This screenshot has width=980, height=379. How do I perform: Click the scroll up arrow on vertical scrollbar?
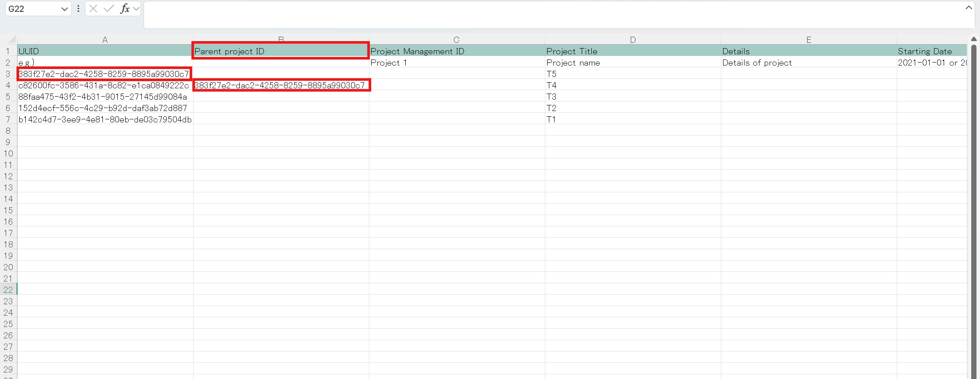coord(973,39)
